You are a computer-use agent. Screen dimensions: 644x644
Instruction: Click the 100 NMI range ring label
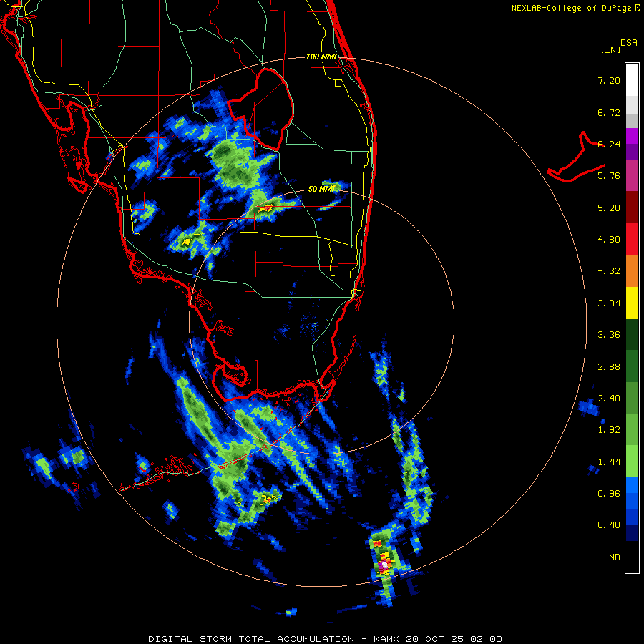click(321, 57)
